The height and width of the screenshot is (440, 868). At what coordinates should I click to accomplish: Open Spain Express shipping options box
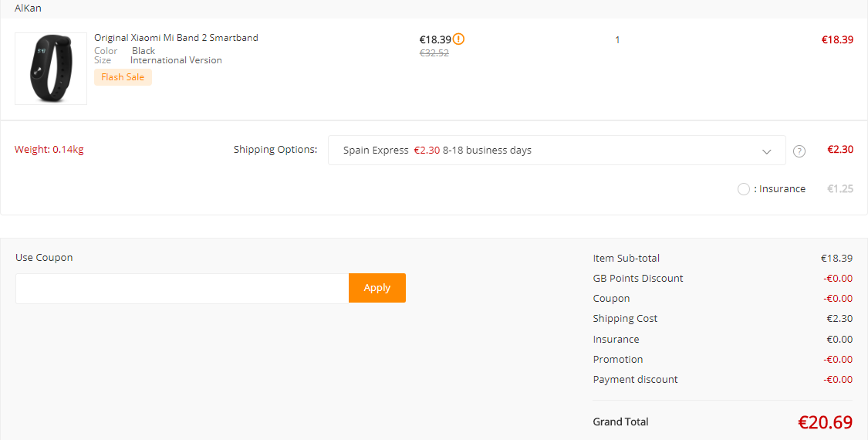(x=556, y=151)
